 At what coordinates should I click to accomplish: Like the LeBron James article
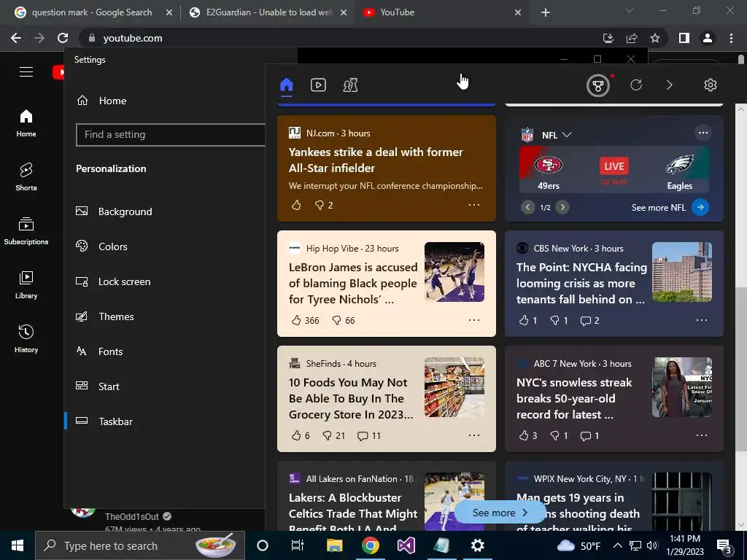[305, 321]
